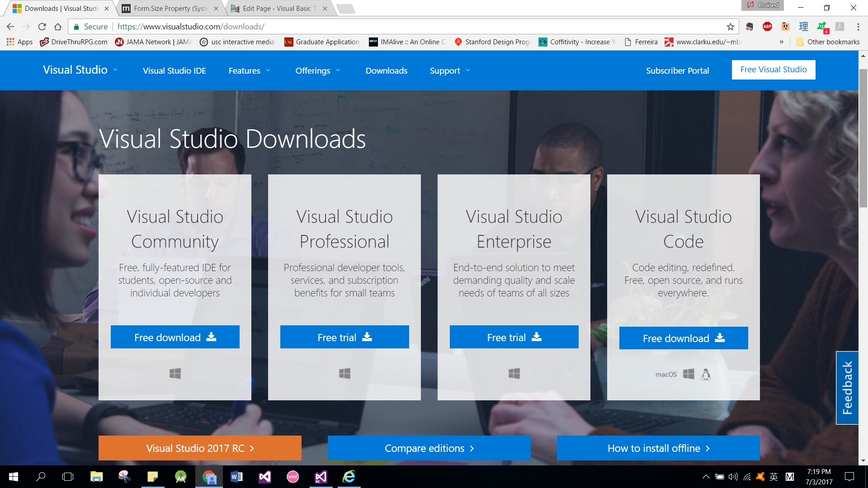Click the Free Visual Studio button
The width and height of the screenshot is (868, 488).
[x=774, y=70]
